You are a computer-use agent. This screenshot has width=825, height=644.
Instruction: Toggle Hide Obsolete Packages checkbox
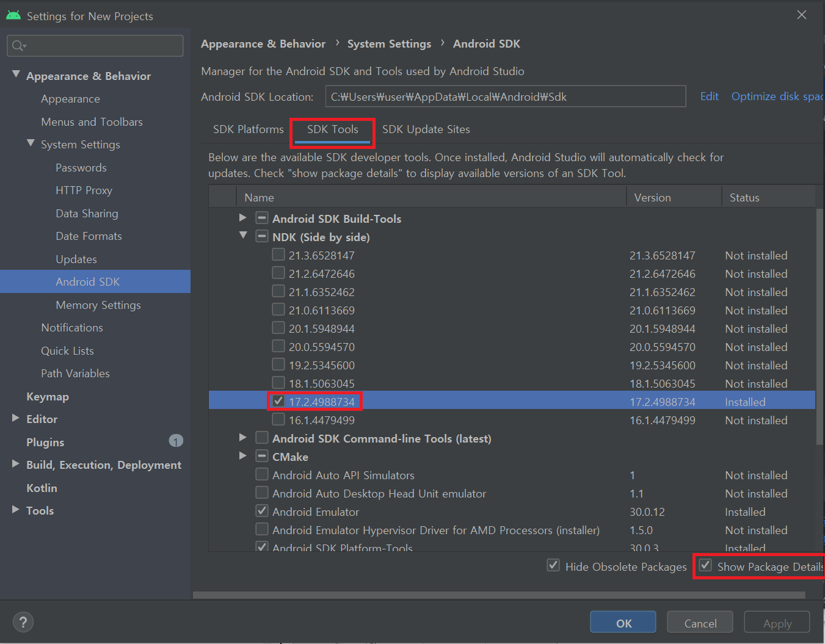[x=553, y=565]
